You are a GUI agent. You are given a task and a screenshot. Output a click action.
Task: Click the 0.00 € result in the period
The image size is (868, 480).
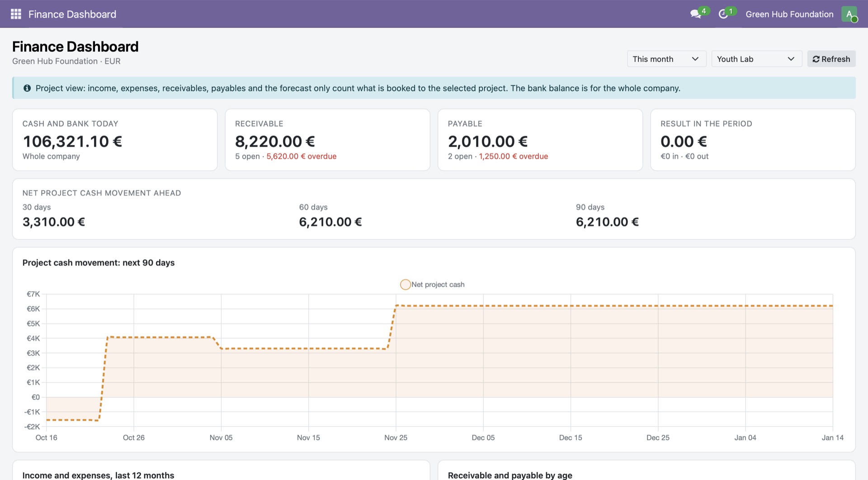[x=684, y=142]
